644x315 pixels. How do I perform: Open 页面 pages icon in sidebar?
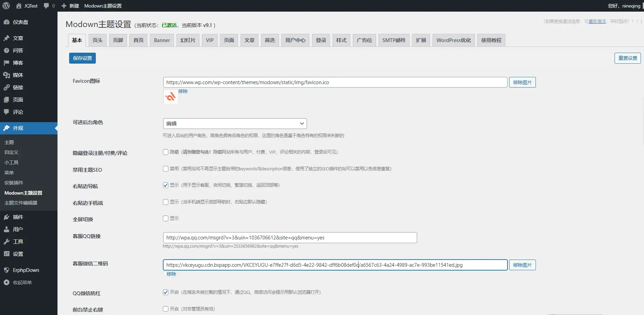click(x=7, y=100)
